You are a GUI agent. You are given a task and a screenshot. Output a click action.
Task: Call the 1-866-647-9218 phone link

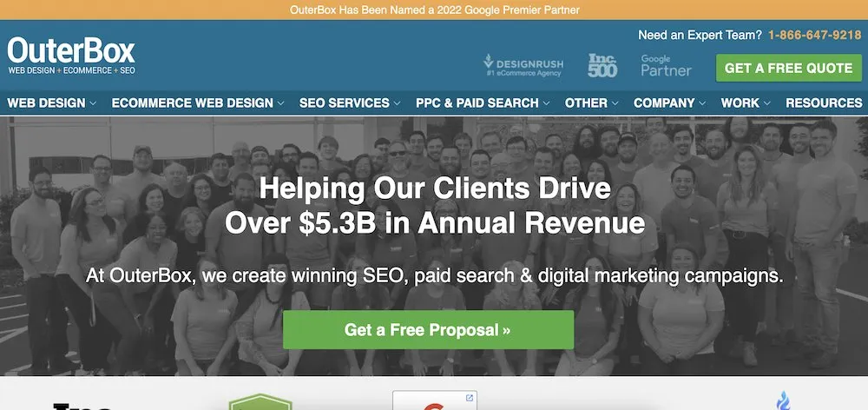815,35
